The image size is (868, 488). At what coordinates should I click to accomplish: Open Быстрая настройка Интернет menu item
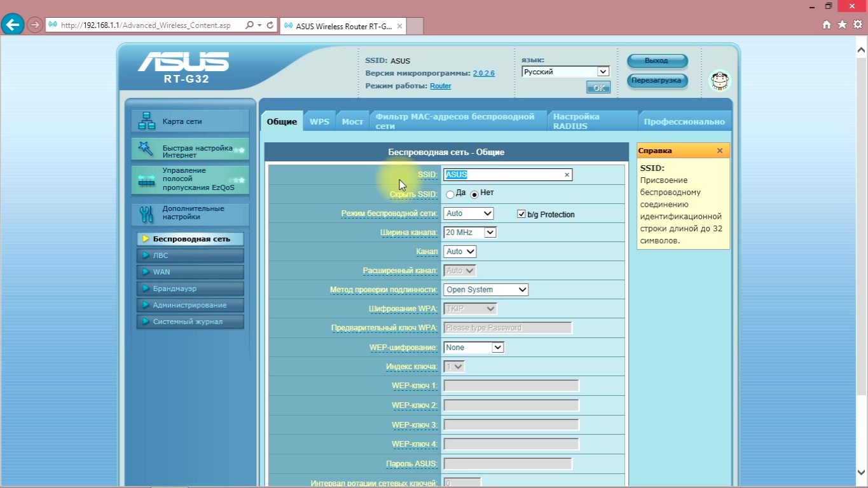tap(190, 149)
